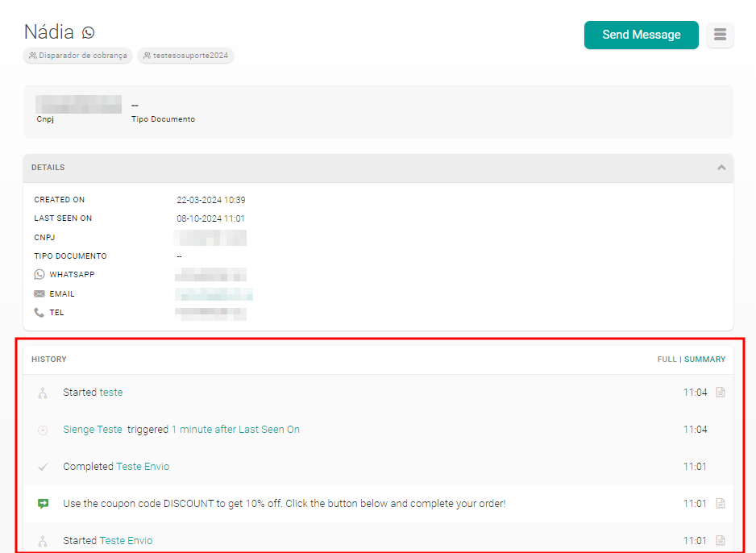756x553 pixels.
Task: Click the document icon on Started Teste Envio row
Action: coord(721,541)
